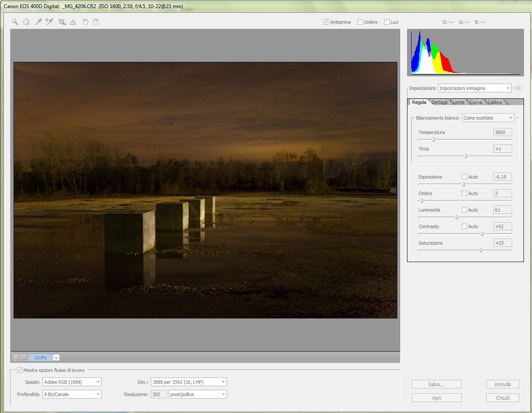Click the Salva... button

[x=436, y=385]
